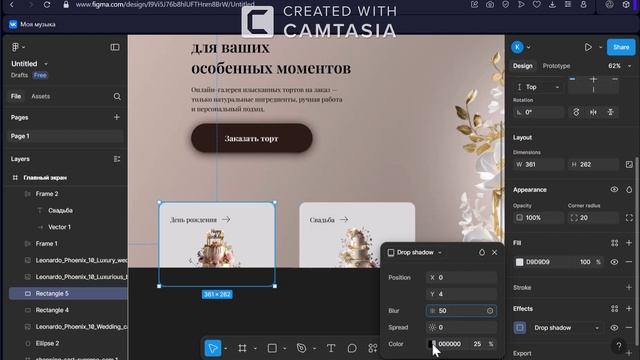Viewport: 640px width, 360px height.
Task: Click the Share button
Action: (x=621, y=47)
